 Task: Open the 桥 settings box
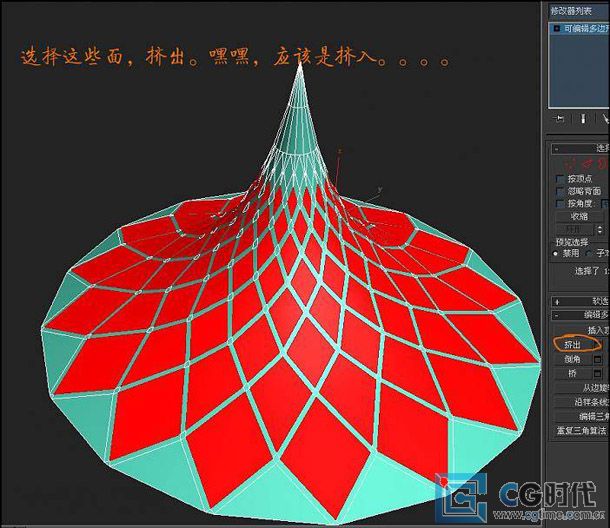click(x=598, y=374)
